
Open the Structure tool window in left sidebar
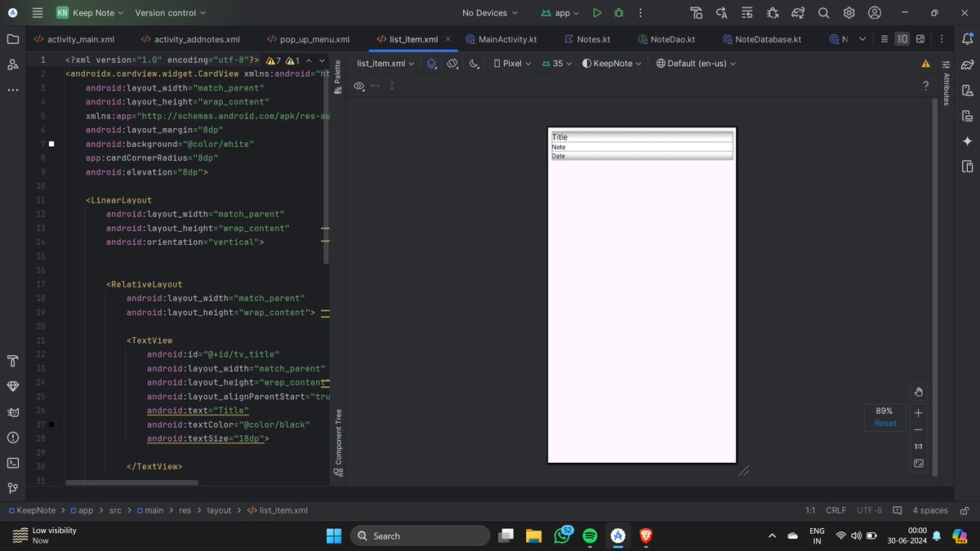[x=12, y=64]
